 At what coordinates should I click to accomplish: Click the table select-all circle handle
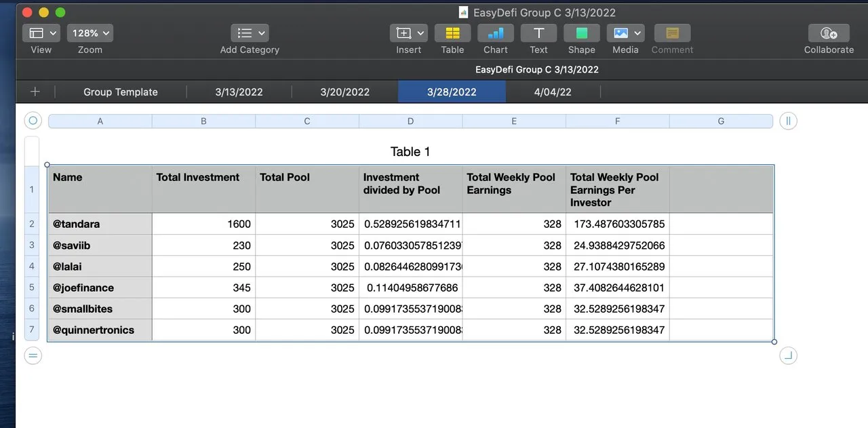pos(33,121)
